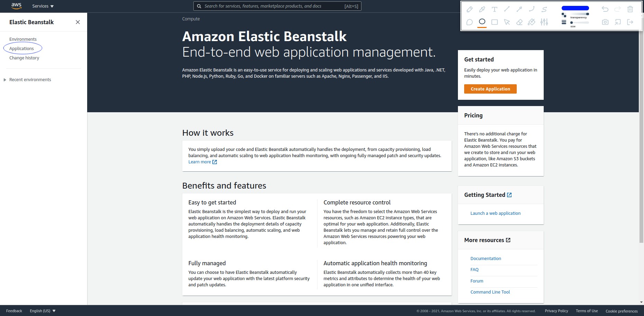Image resolution: width=644 pixels, height=316 pixels.
Task: Select the S-shaped freehand curve tool
Action: [x=544, y=9]
